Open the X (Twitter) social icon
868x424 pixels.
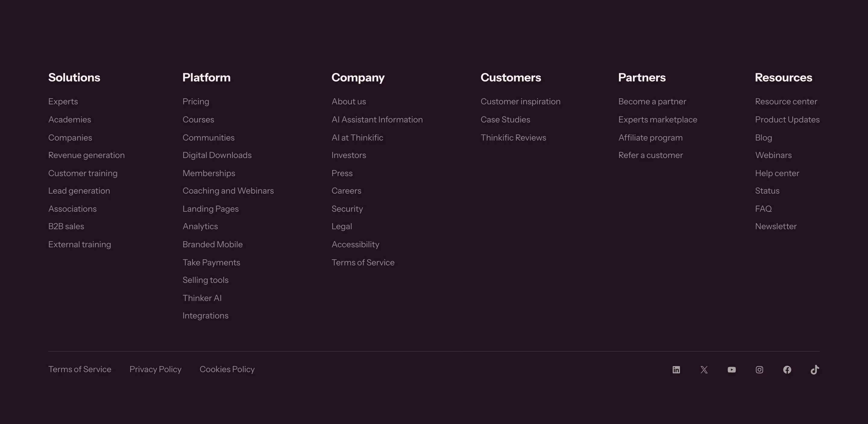click(704, 370)
